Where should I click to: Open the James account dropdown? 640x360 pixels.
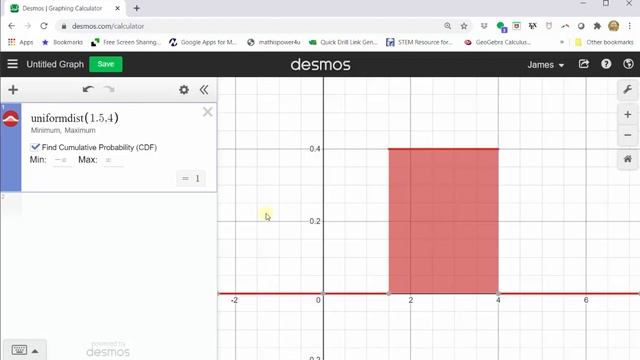pyautogui.click(x=545, y=65)
